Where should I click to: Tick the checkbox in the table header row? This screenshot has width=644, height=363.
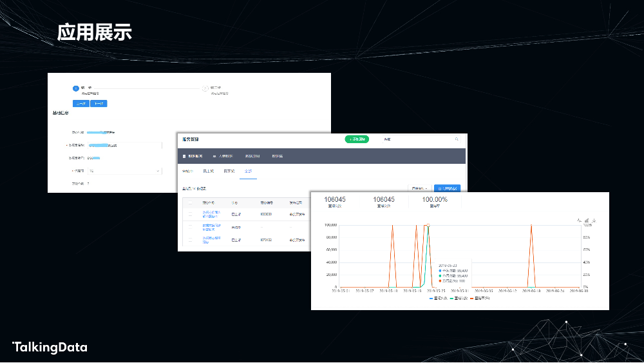pos(190,202)
